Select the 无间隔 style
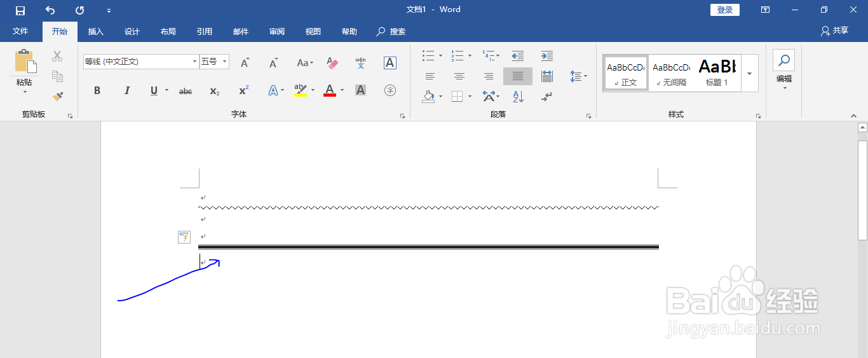The image size is (868, 358). [x=672, y=72]
